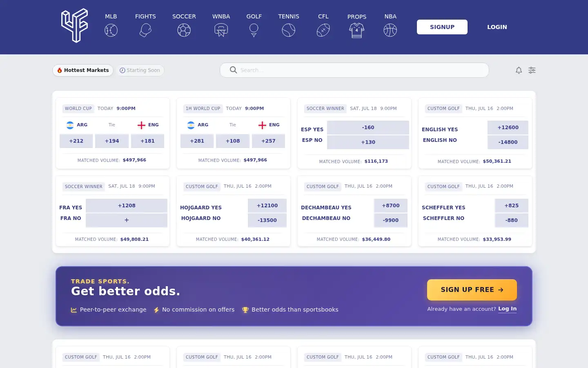The width and height of the screenshot is (588, 368).
Task: Click the TENNIS menu label
Action: (289, 16)
